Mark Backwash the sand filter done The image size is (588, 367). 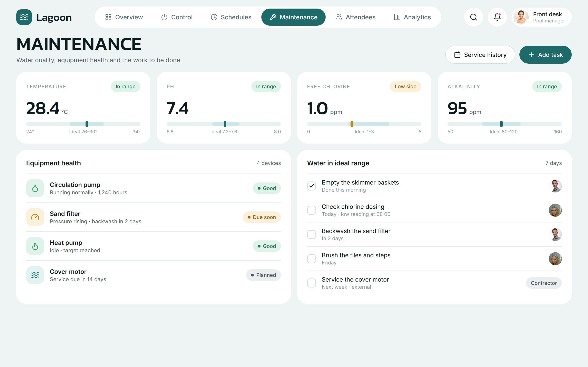(312, 234)
